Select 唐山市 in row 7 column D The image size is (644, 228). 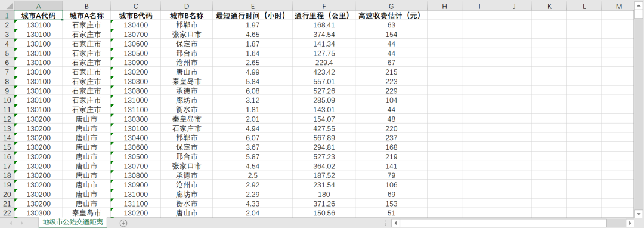coord(187,72)
